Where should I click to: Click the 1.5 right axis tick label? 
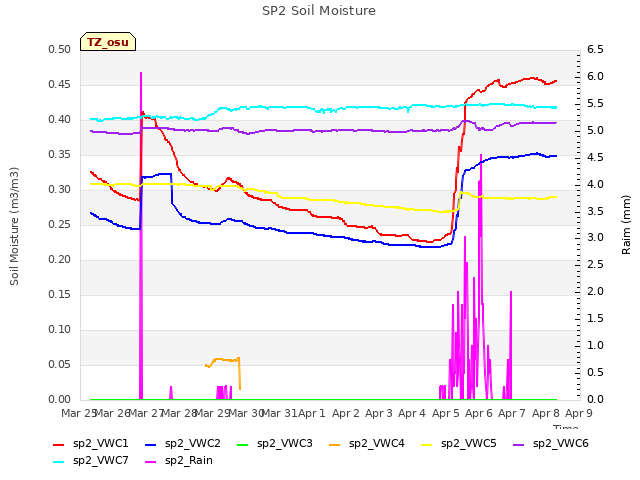click(595, 319)
